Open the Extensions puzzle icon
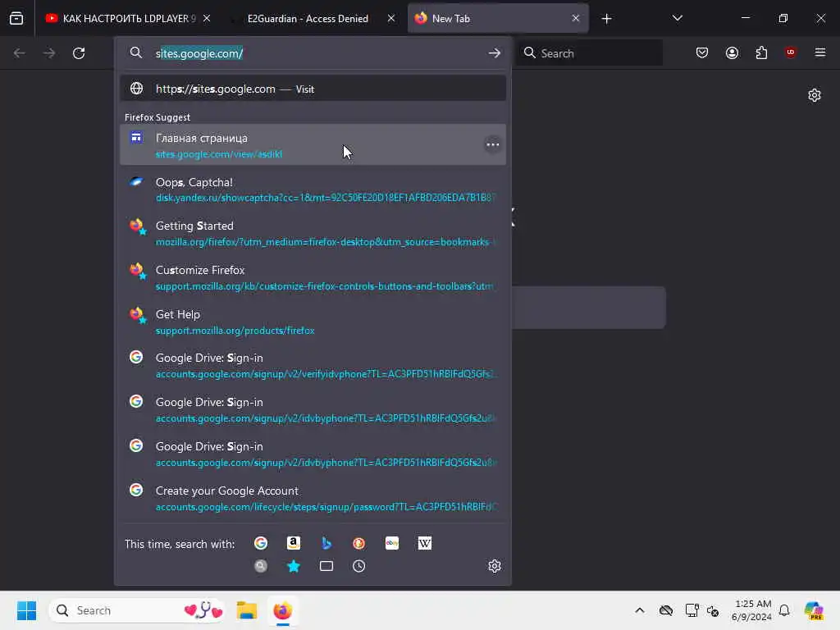The width and height of the screenshot is (840, 630). (x=761, y=53)
